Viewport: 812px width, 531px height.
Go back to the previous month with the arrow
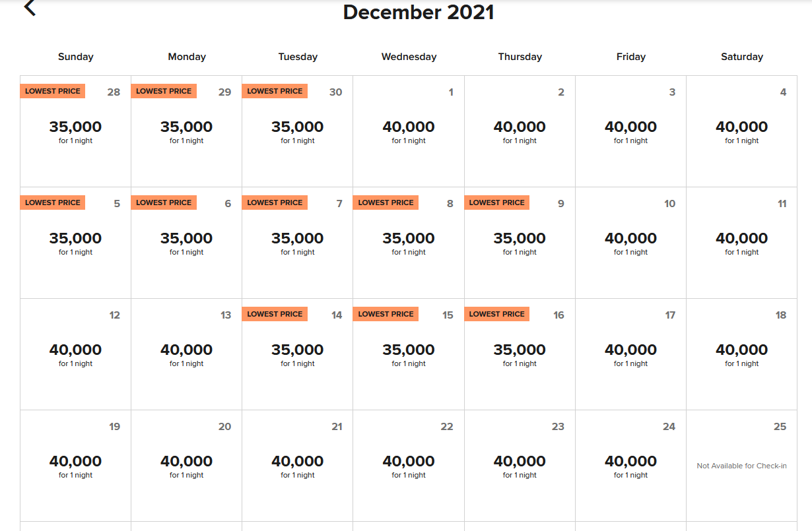30,8
